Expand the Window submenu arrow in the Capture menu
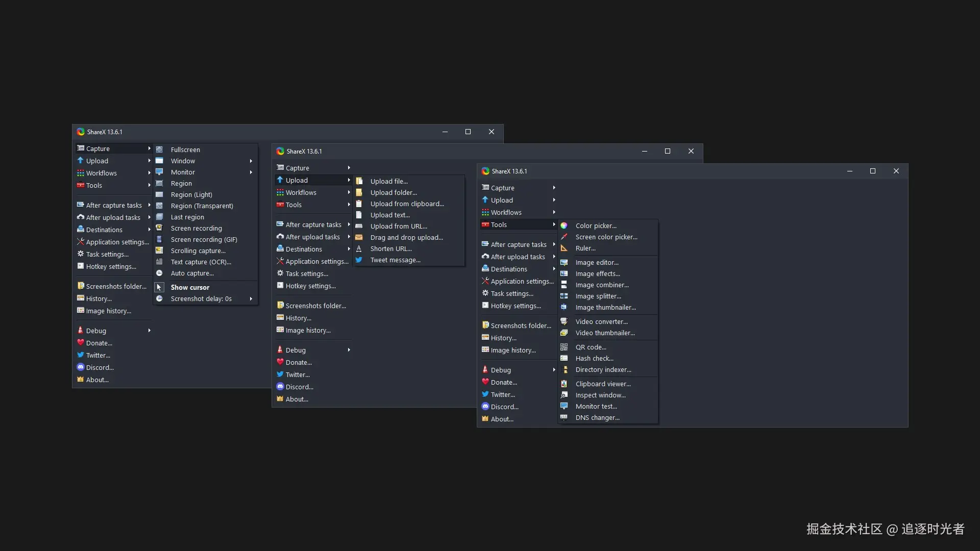This screenshot has width=980, height=551. [x=251, y=161]
